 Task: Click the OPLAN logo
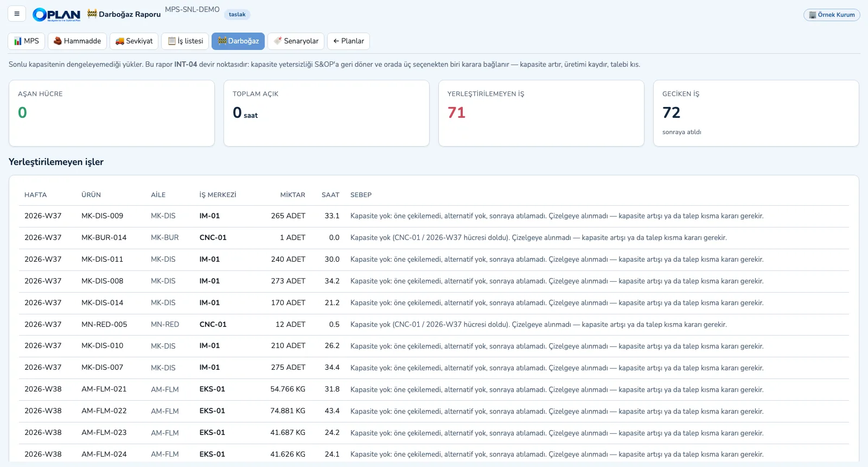pyautogui.click(x=56, y=15)
